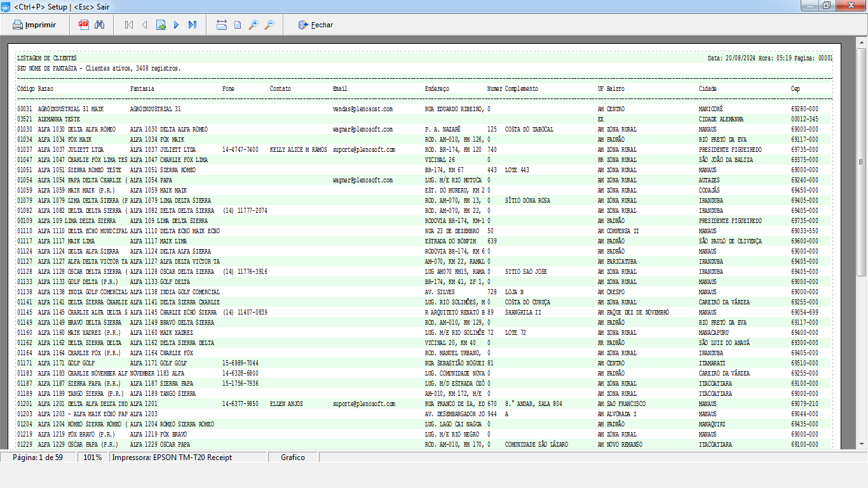Select customer code 03521
868x488 pixels.
[x=25, y=119]
